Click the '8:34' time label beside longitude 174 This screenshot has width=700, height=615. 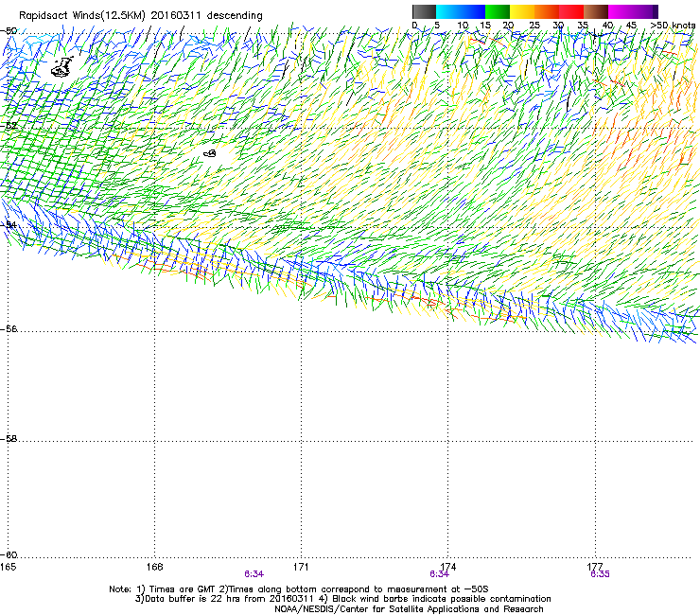click(439, 574)
